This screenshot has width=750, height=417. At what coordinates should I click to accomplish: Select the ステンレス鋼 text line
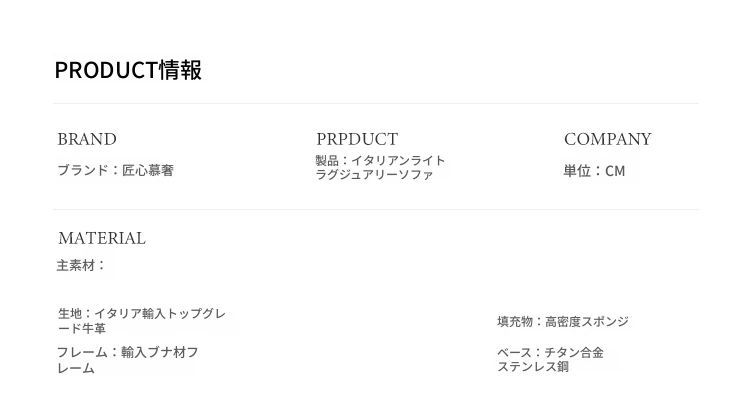[x=533, y=367]
